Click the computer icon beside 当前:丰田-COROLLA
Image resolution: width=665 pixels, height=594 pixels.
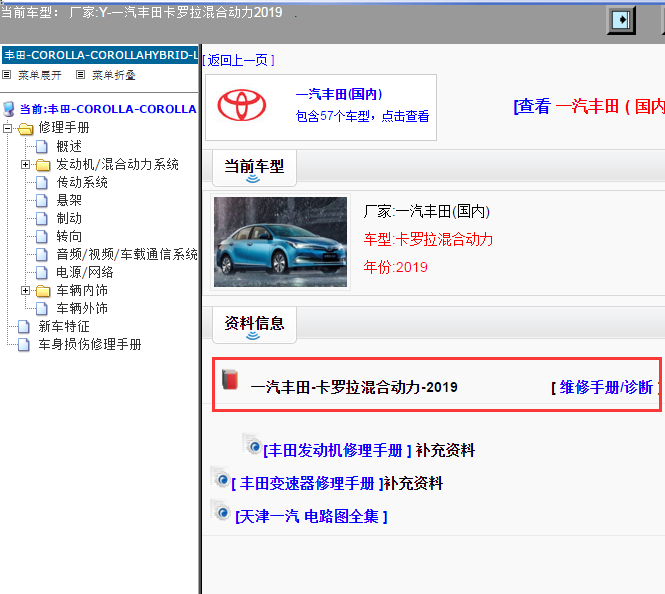(x=9, y=109)
